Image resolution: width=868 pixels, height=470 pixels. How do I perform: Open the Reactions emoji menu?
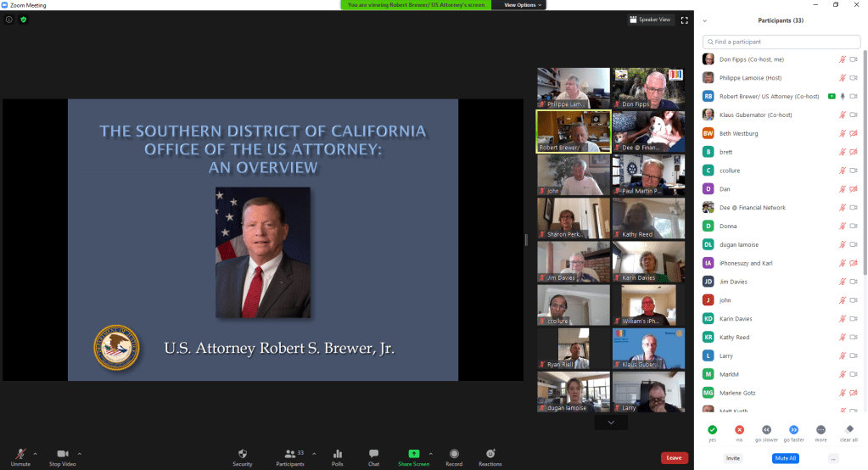tap(490, 454)
